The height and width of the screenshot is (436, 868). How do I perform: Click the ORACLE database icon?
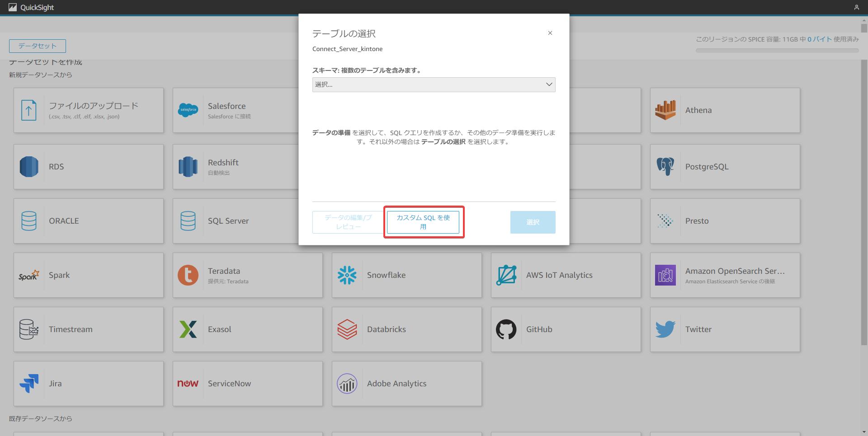click(29, 221)
